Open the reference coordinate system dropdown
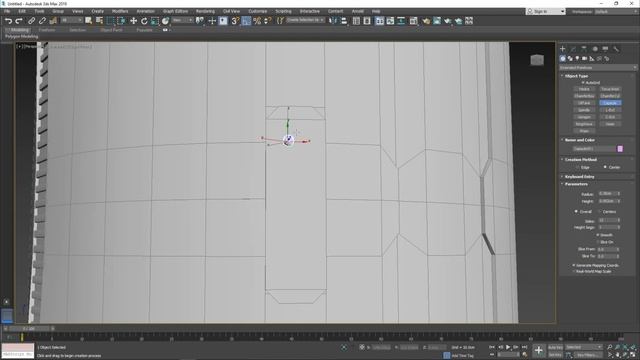Screen dimensions: 640x360 (x=182, y=20)
